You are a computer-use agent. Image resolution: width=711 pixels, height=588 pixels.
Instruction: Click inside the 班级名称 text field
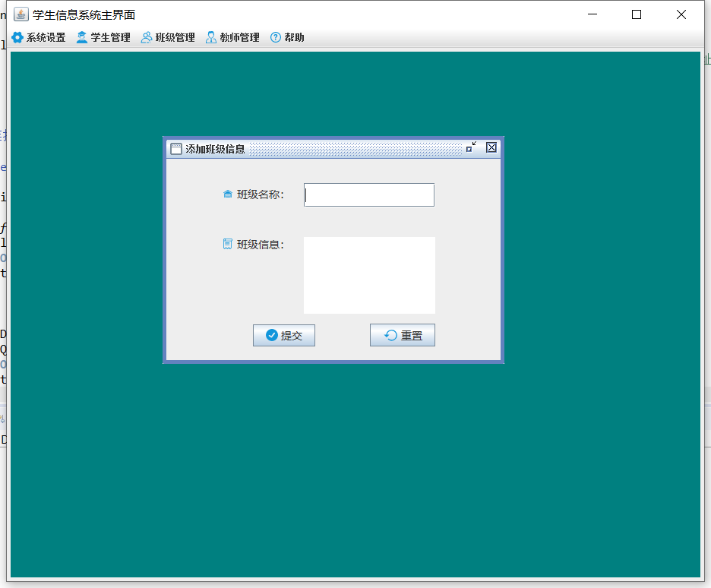point(368,194)
